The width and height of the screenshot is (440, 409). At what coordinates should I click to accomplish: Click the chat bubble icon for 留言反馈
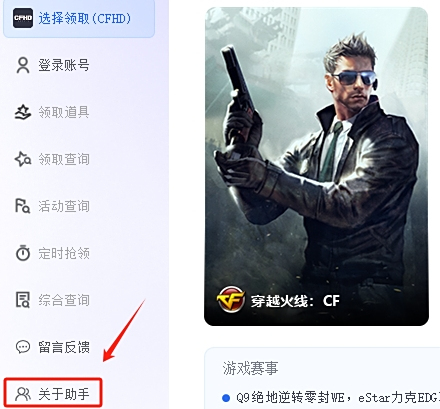23,347
